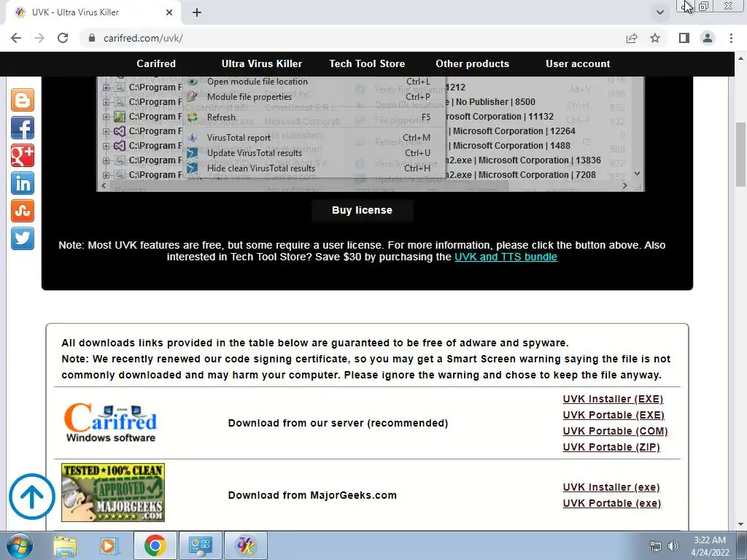View site info via the lock icon
The image size is (747, 560).
92,38
